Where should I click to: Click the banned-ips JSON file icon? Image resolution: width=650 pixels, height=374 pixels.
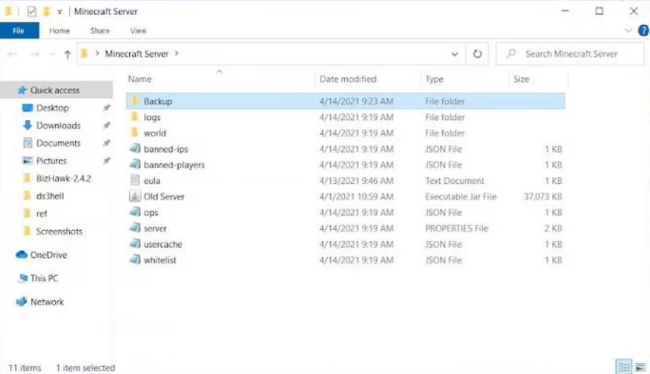point(135,148)
